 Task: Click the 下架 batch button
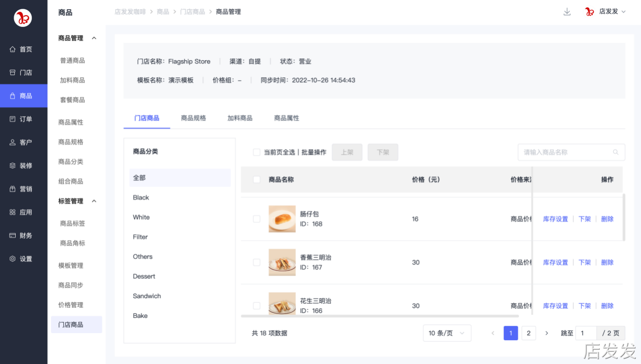(x=383, y=152)
